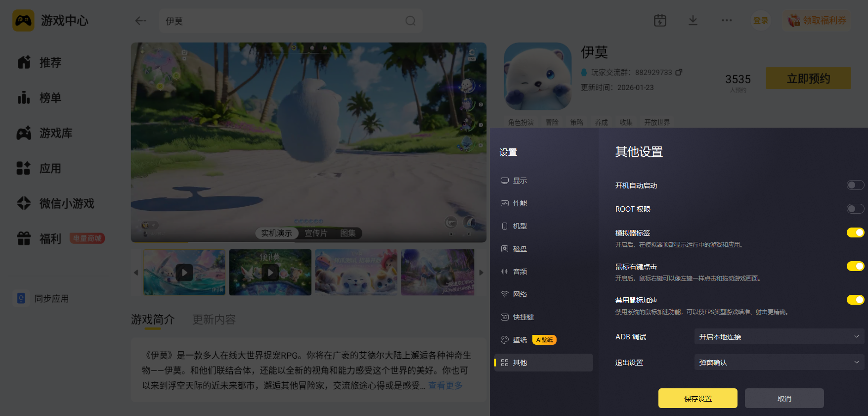The image size is (868, 416).
Task: Click the 开放世界 genre tag
Action: 657,122
